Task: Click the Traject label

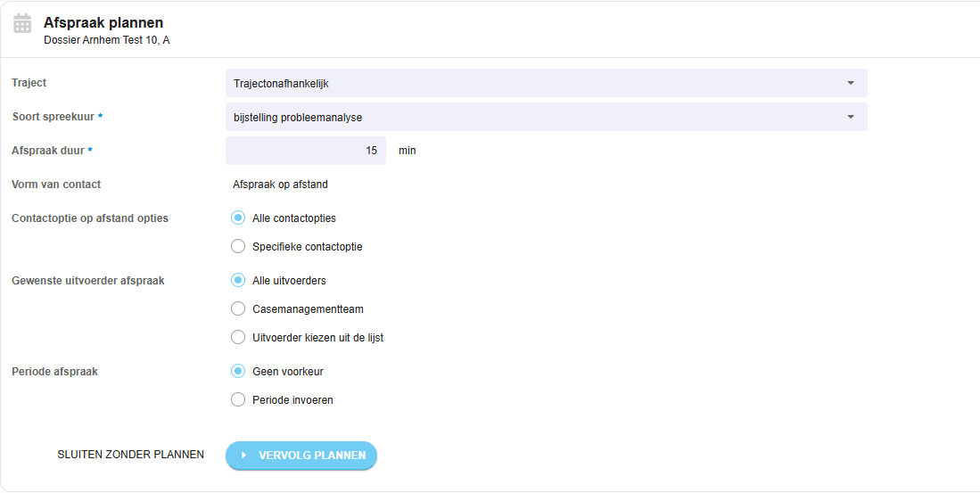Action: coord(29,83)
